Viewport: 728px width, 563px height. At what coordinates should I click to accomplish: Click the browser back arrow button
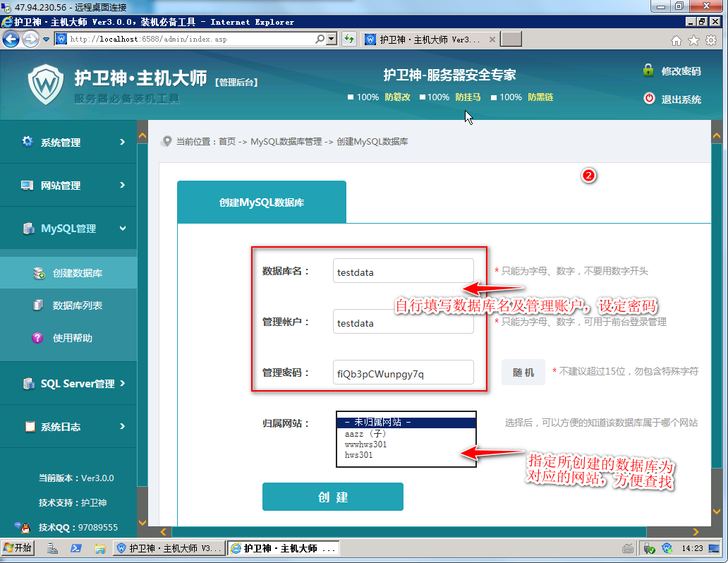[x=11, y=40]
